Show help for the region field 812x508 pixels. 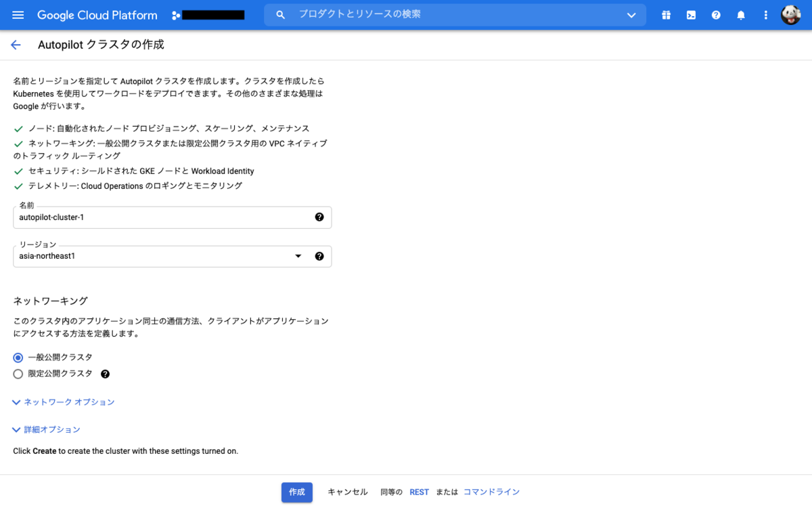tap(319, 256)
